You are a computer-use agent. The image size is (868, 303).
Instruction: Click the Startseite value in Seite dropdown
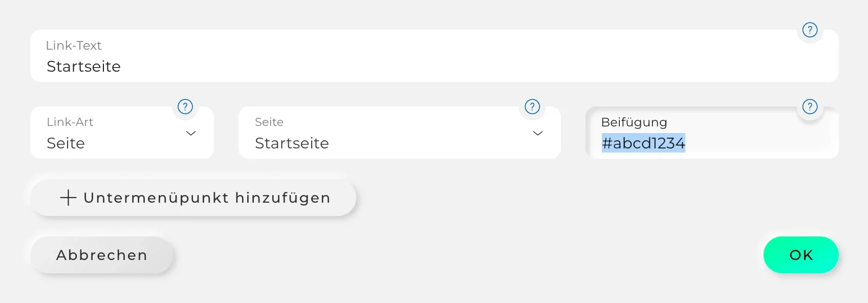pyautogui.click(x=292, y=143)
